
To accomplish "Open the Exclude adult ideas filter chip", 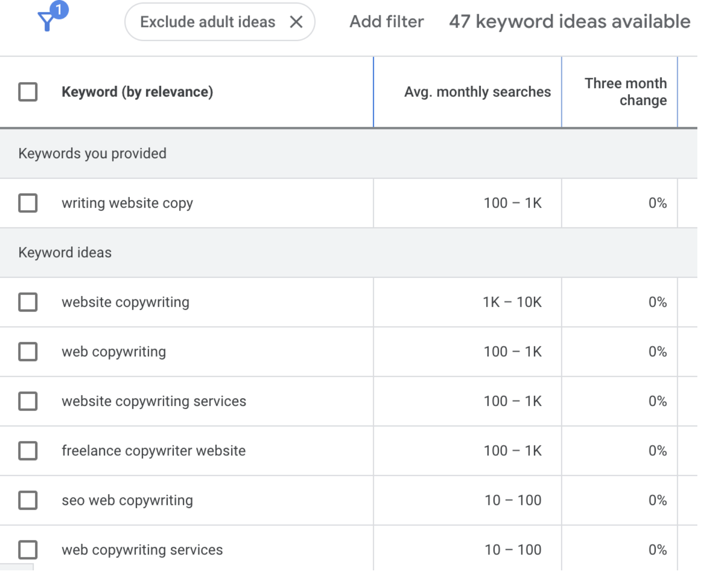I will pos(208,22).
